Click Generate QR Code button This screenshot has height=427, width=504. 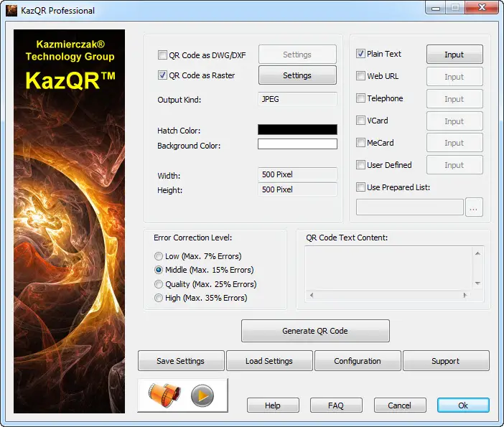pyautogui.click(x=315, y=331)
